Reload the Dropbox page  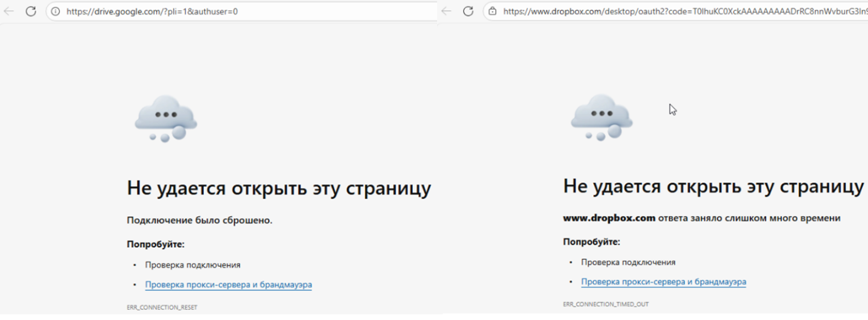tap(468, 11)
